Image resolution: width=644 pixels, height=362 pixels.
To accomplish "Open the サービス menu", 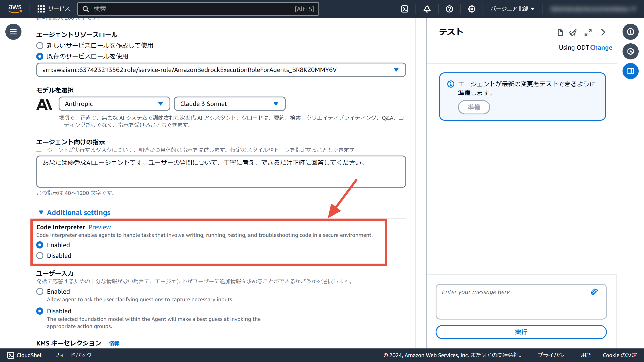I will click(53, 9).
